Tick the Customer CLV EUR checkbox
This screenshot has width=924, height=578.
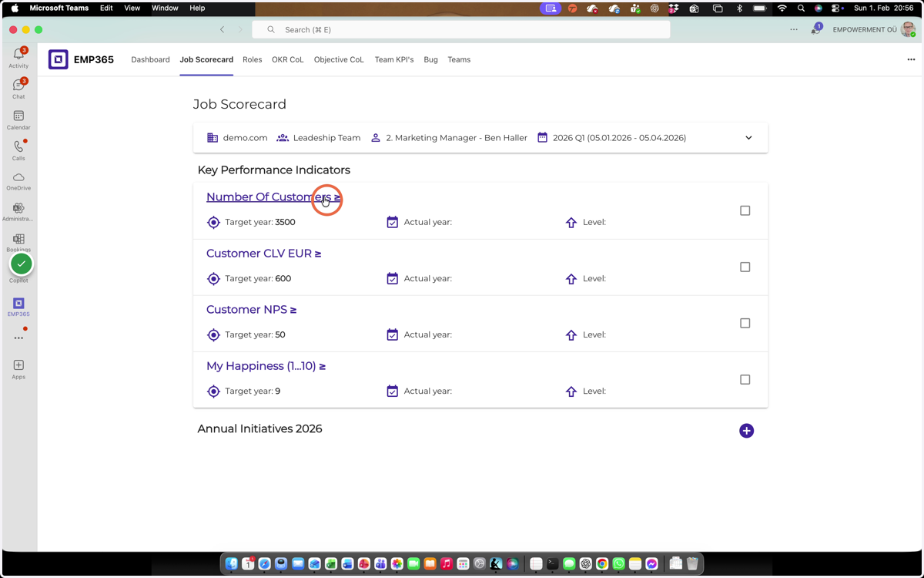pyautogui.click(x=745, y=267)
